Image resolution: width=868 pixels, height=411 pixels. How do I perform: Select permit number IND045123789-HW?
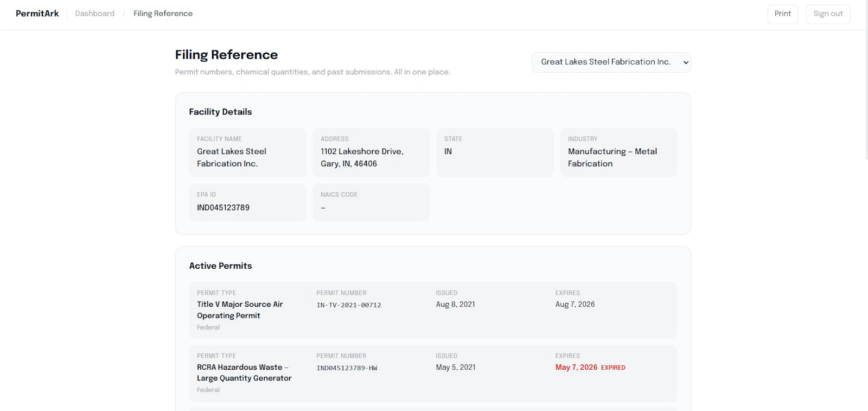coord(347,368)
